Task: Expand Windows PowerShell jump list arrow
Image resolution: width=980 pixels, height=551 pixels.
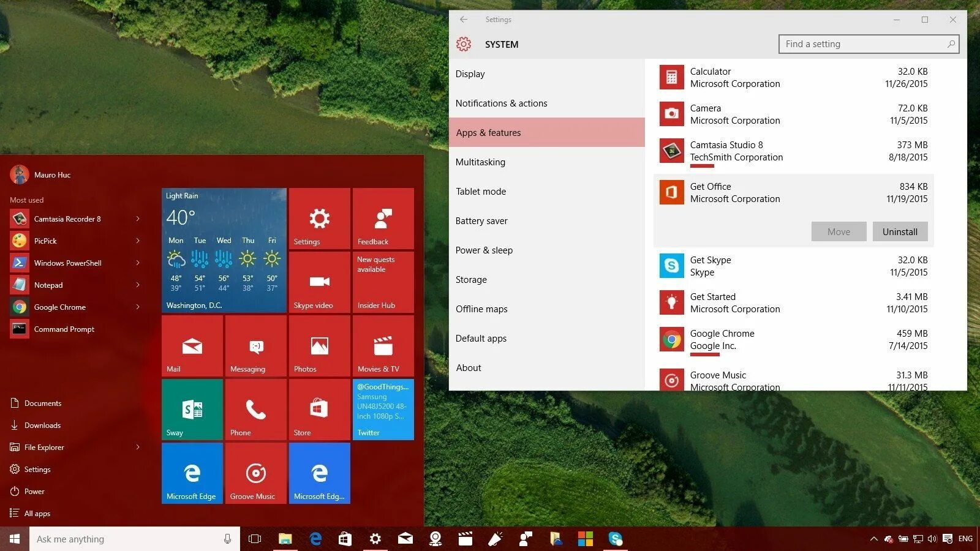Action: [x=138, y=263]
